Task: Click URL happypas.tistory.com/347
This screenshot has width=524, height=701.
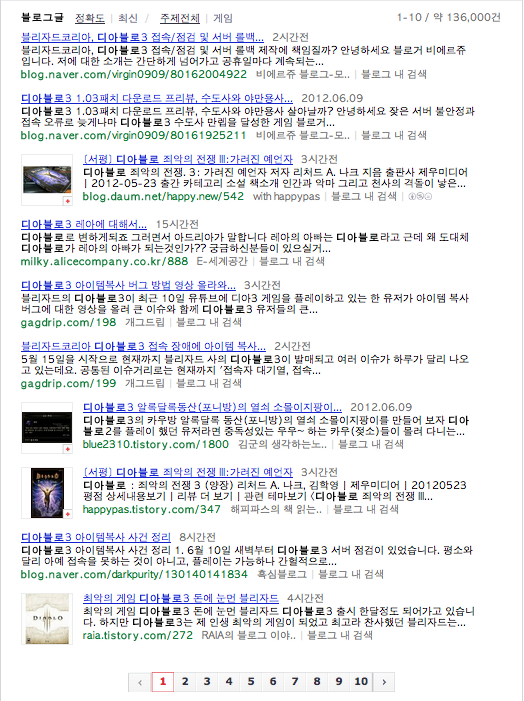Action: pyautogui.click(x=152, y=509)
